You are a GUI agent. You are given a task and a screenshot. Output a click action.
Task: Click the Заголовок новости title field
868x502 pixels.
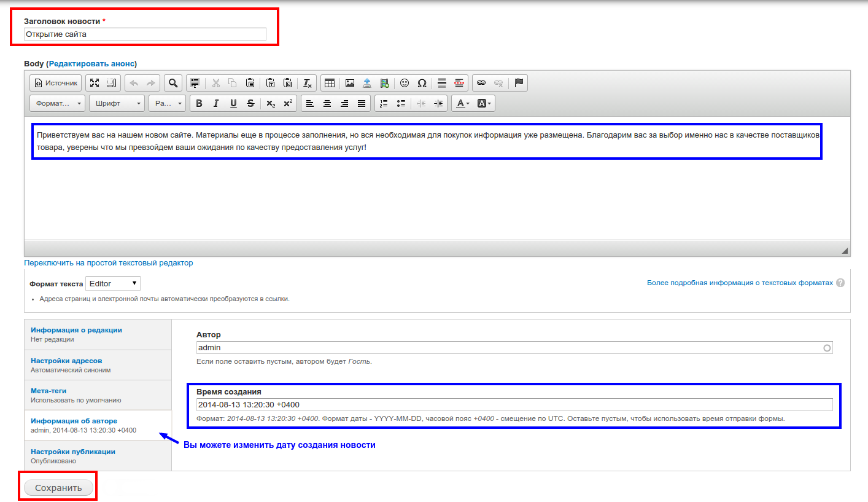tap(145, 34)
